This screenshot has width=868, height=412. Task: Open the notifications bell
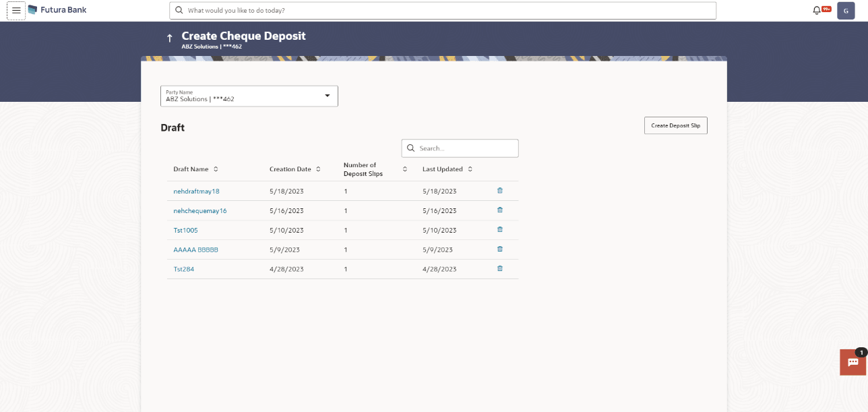click(x=817, y=10)
